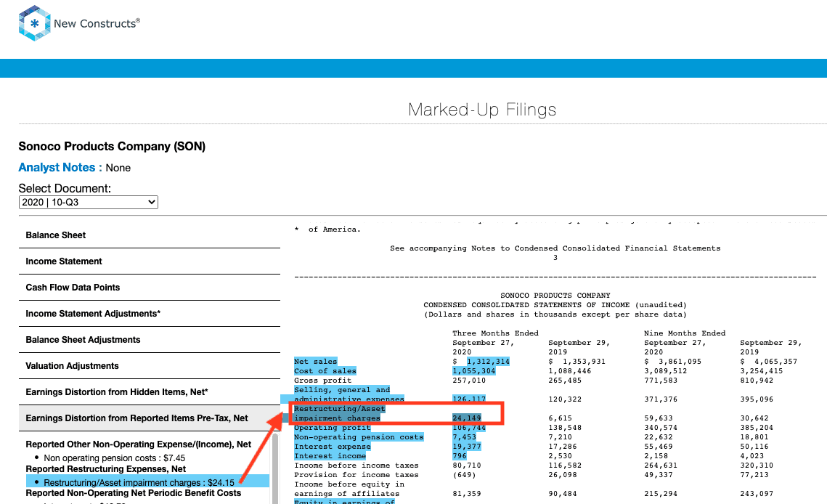Viewport: 827px width, 504px height.
Task: Click the highlighted Net sales label
Action: [x=315, y=362]
